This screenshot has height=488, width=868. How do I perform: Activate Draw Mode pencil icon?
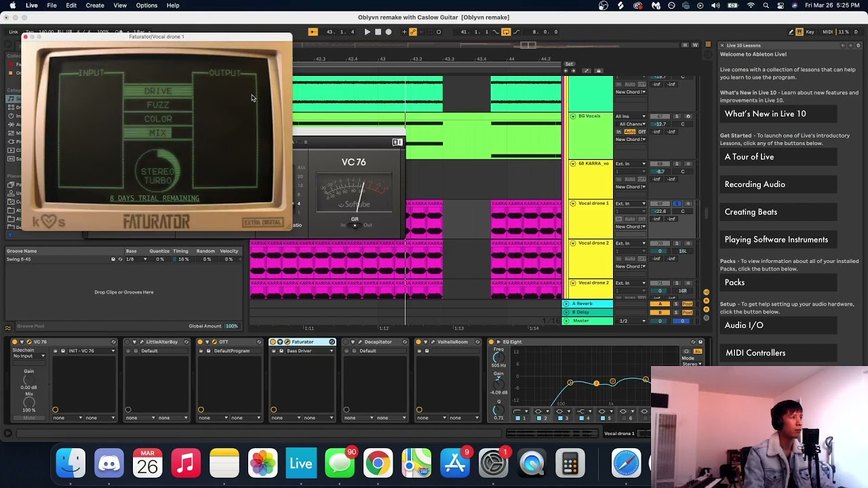(791, 32)
